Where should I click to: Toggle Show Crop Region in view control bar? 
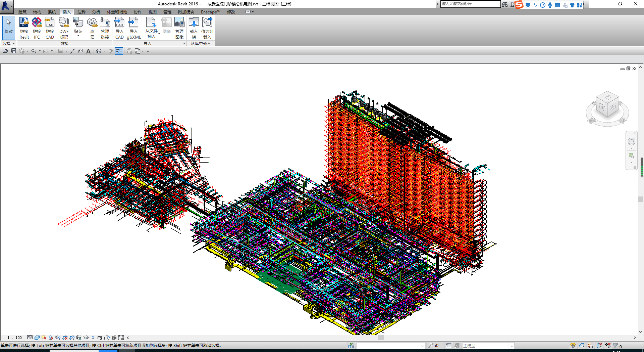click(x=72, y=338)
